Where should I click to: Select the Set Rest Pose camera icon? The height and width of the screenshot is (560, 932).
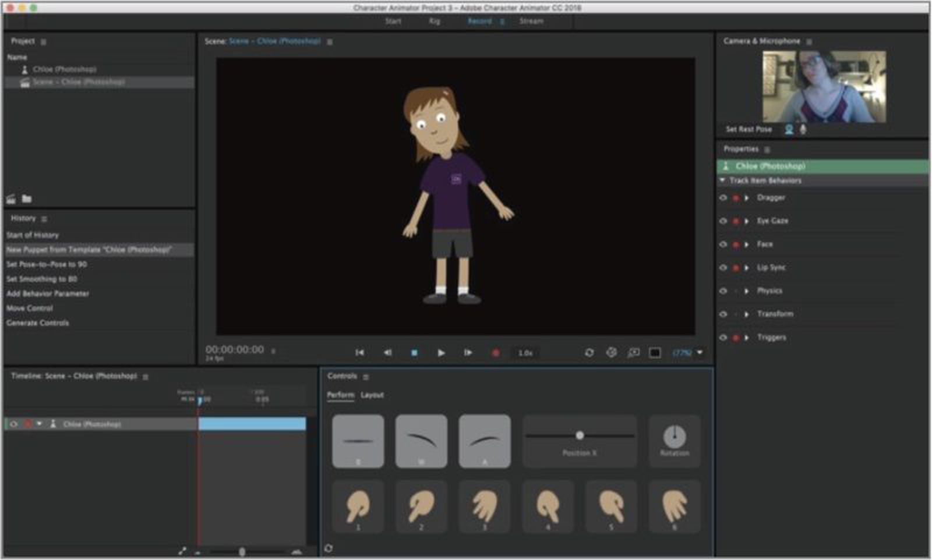(x=789, y=129)
